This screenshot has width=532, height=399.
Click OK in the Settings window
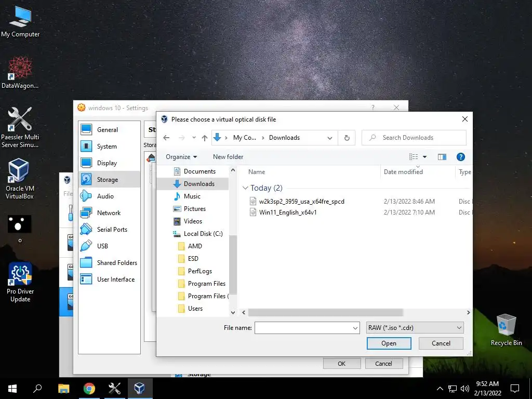tap(342, 363)
